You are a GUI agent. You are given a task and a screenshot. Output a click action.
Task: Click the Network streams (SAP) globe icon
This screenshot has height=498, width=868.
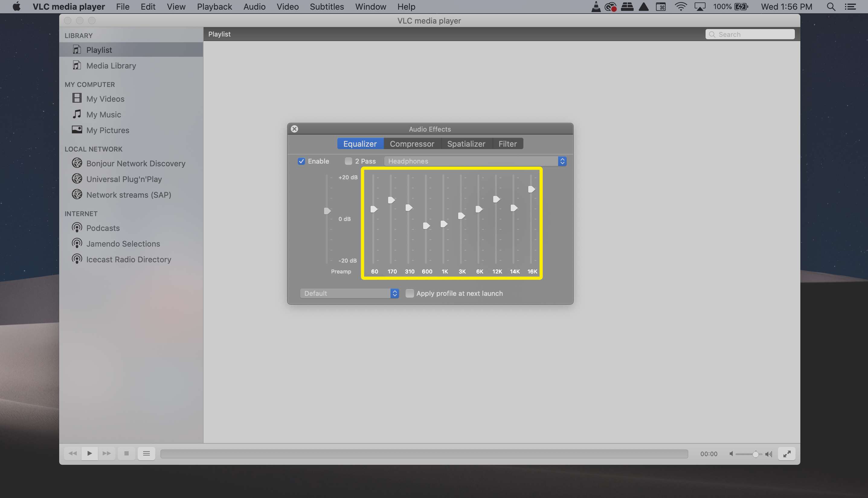point(77,194)
